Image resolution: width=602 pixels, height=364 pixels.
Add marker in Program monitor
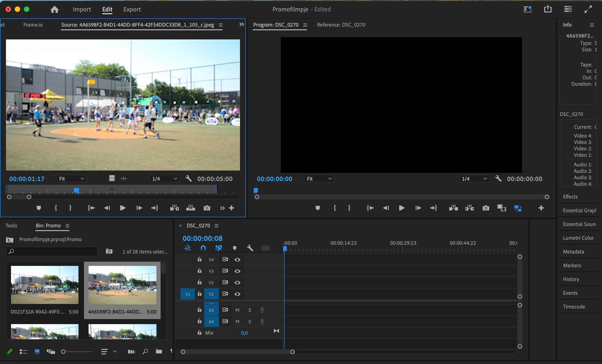[317, 208]
